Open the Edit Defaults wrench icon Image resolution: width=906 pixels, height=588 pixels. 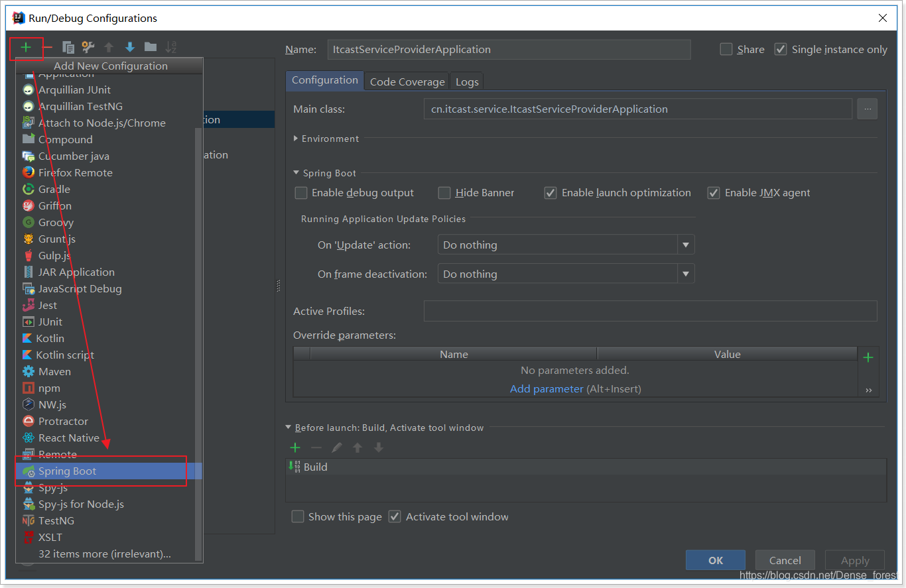[88, 47]
